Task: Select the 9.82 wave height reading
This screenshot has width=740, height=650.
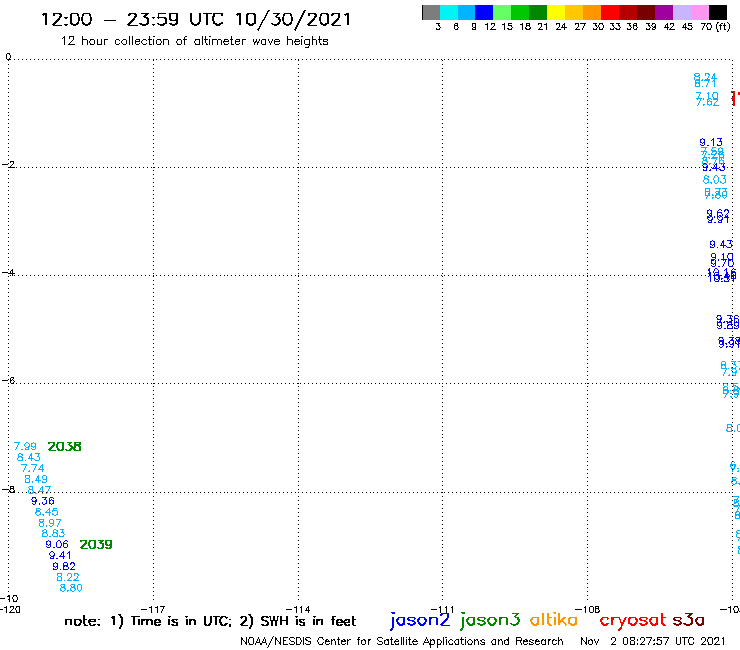Action: (x=64, y=566)
